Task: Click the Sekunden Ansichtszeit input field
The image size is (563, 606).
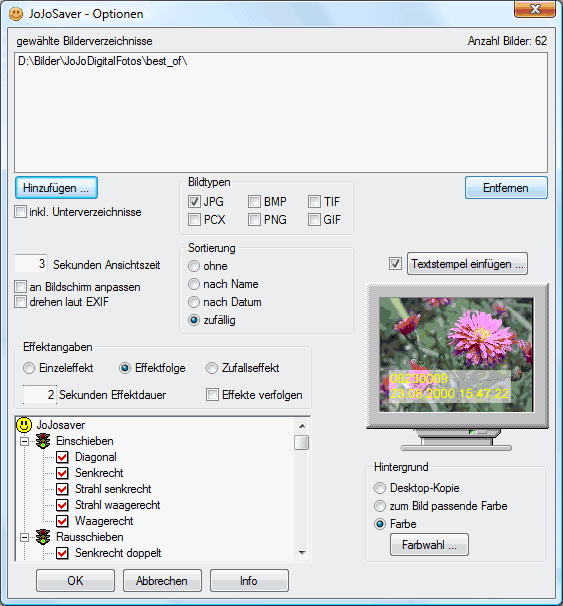Action: point(31,264)
